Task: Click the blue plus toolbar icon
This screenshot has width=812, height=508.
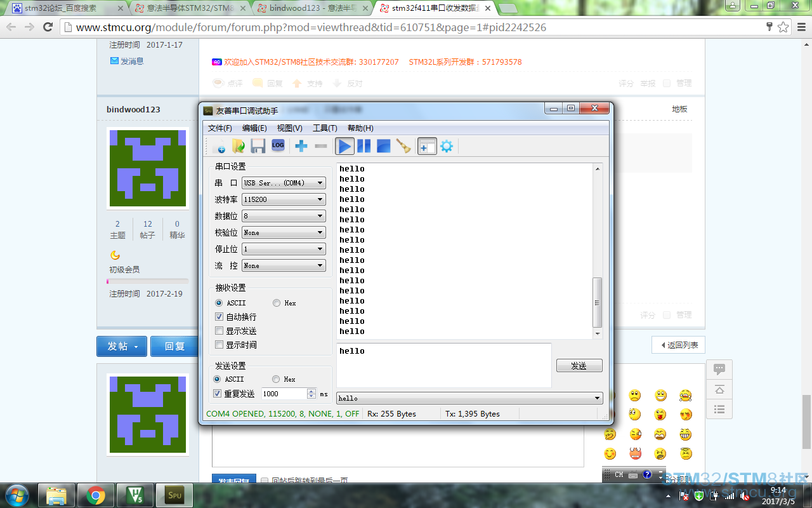Action: 301,146
